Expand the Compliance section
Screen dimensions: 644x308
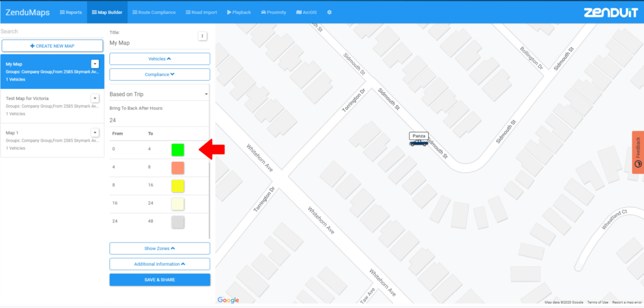160,74
